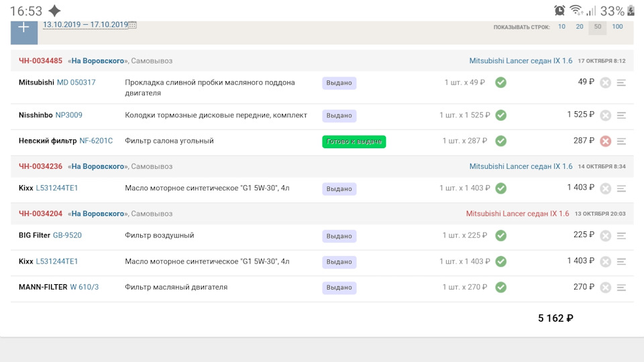Click the red Mitsubishi Lancer седан IX 1.6 link
The height and width of the screenshot is (362, 644).
(517, 214)
